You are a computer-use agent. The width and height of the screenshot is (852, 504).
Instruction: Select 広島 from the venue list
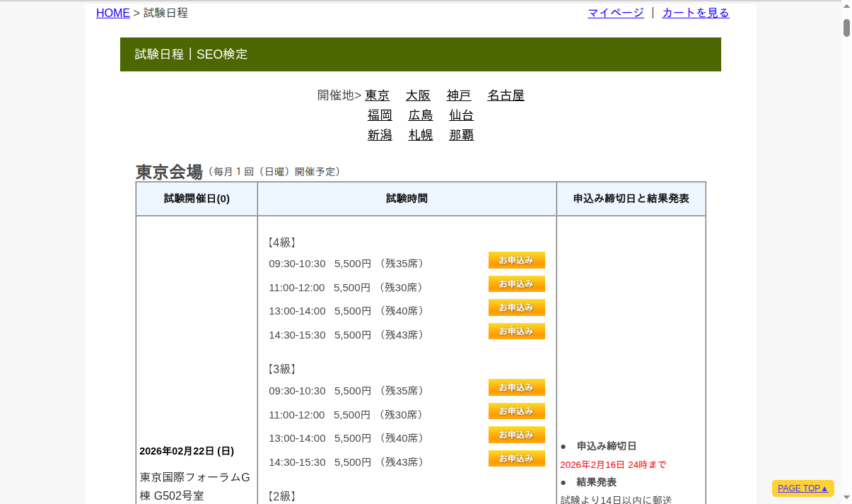(420, 115)
